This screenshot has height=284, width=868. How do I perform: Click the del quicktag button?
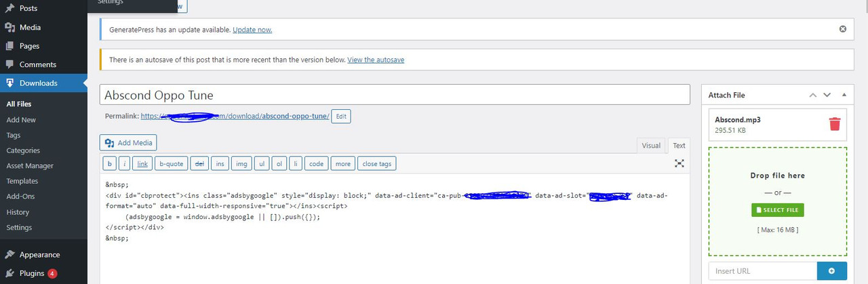click(x=199, y=163)
